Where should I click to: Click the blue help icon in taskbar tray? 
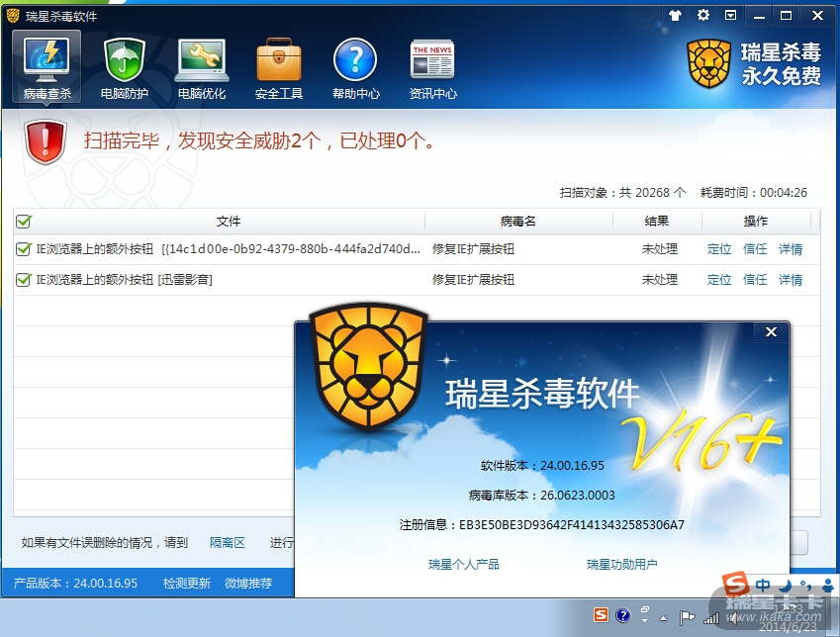pos(622,615)
